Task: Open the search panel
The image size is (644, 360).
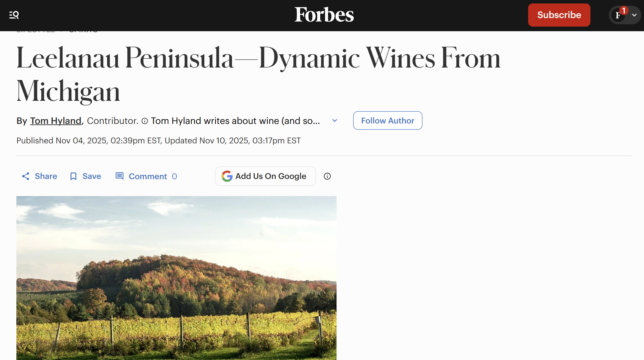Action: point(14,15)
